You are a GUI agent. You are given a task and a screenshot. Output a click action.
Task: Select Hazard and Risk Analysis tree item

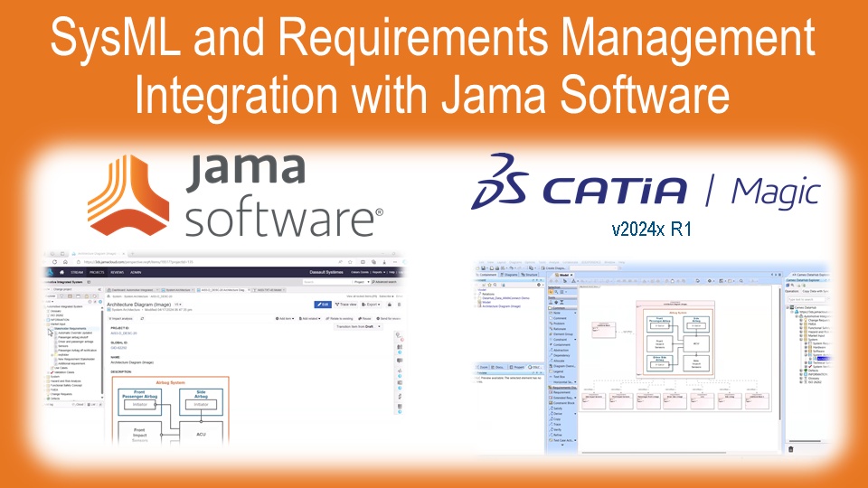coord(65,381)
